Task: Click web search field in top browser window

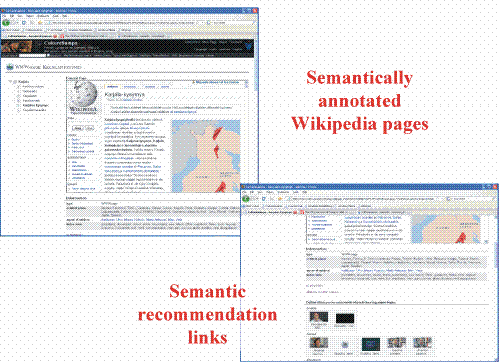Action: tap(232, 23)
